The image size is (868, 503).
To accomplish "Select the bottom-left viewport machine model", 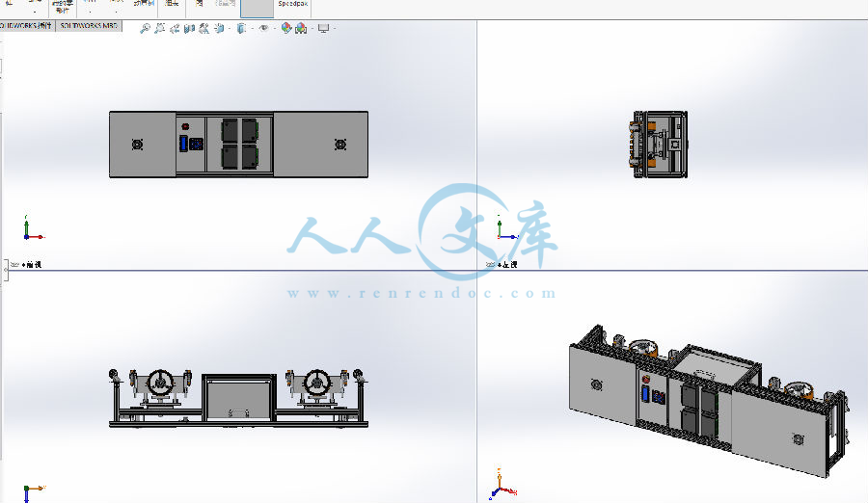I will pos(238,398).
